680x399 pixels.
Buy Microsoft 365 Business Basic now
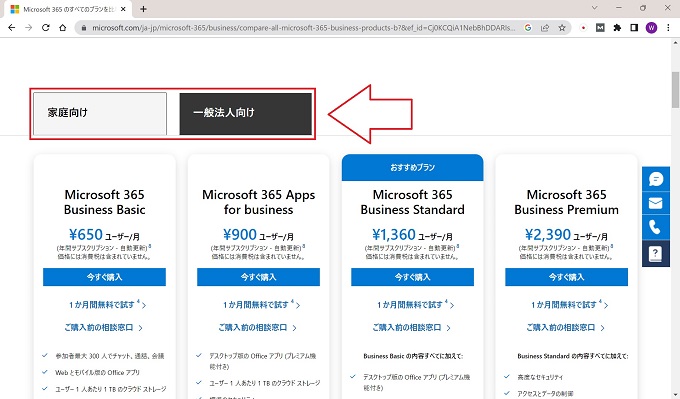pyautogui.click(x=104, y=277)
